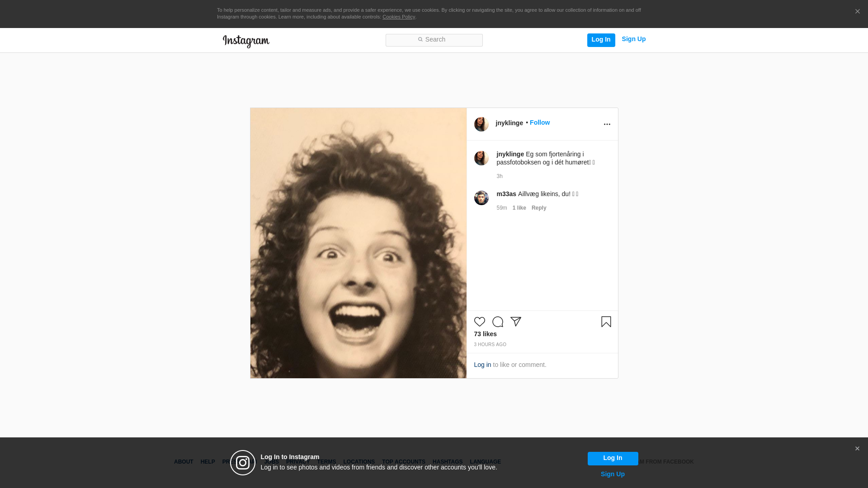
Task: Like the post with heart icon
Action: (x=479, y=322)
